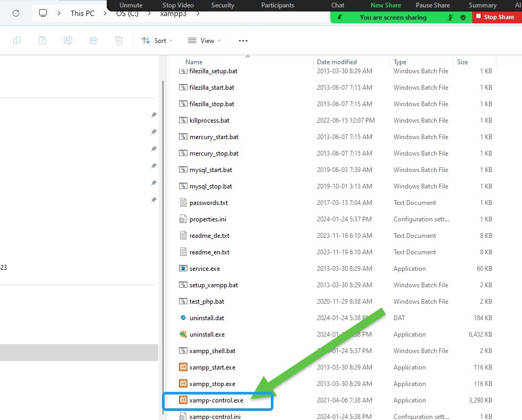
Task: Click the green shield icon in the sharing bar
Action: click(463, 18)
